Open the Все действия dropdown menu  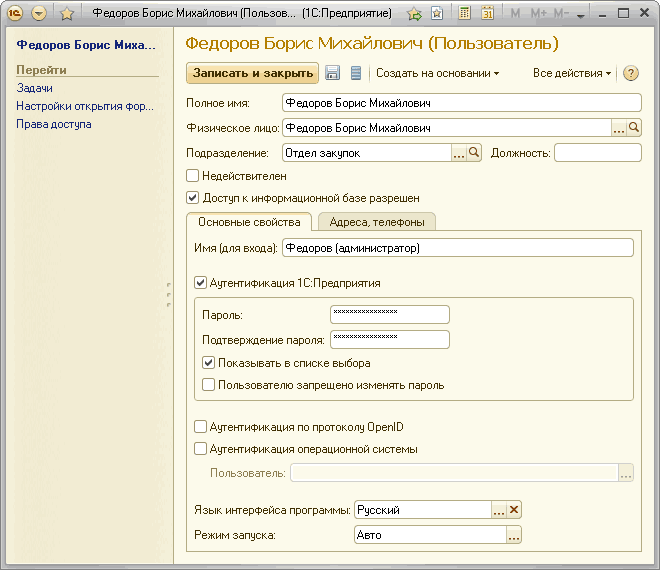pos(572,73)
